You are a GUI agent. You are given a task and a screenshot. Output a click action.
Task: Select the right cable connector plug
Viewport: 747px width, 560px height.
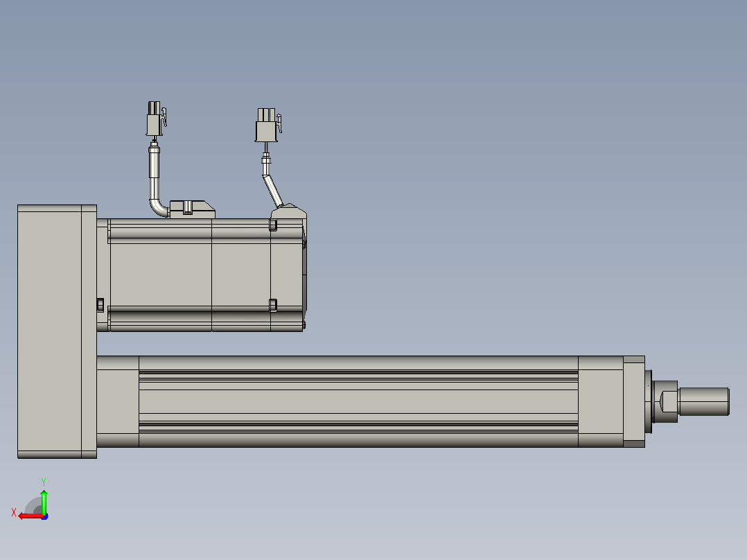pyautogui.click(x=268, y=125)
